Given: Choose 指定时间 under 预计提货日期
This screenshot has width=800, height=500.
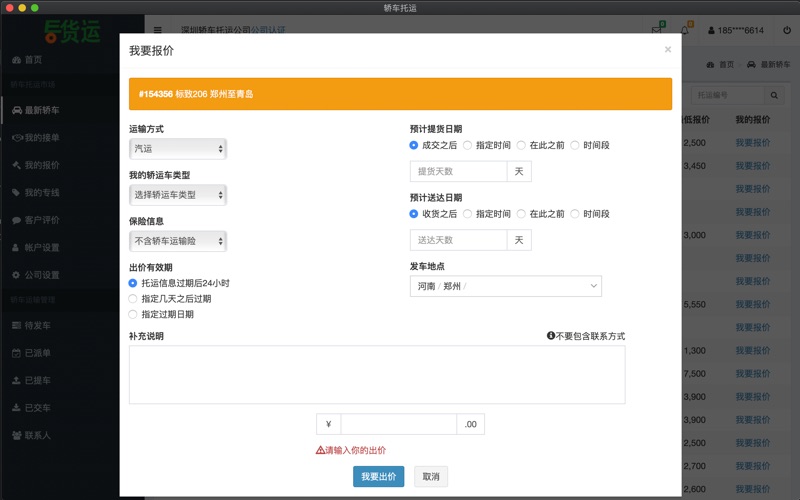Looking at the screenshot, I should (x=468, y=145).
